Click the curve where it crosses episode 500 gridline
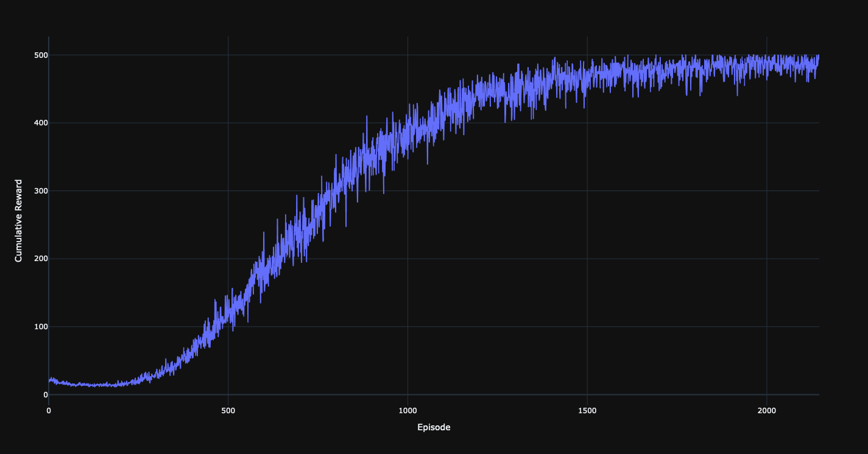This screenshot has width=868, height=454. pyautogui.click(x=228, y=315)
